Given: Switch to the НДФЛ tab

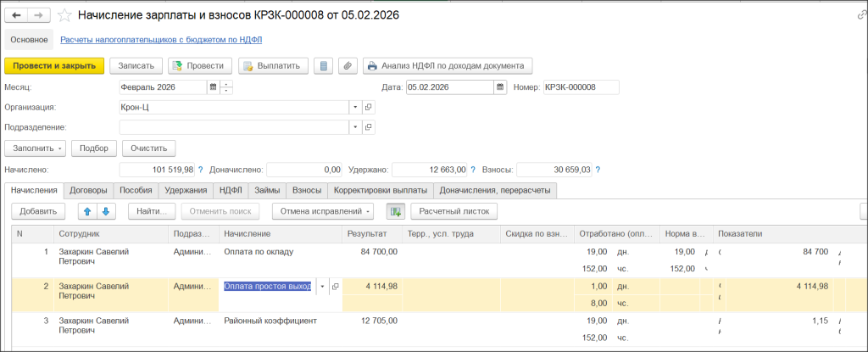Looking at the screenshot, I should (x=230, y=191).
